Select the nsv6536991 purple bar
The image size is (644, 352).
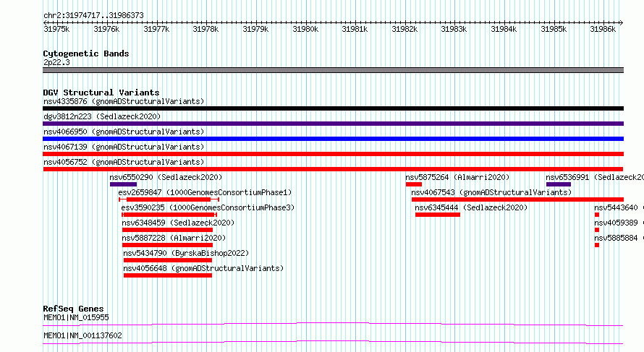pos(558,184)
